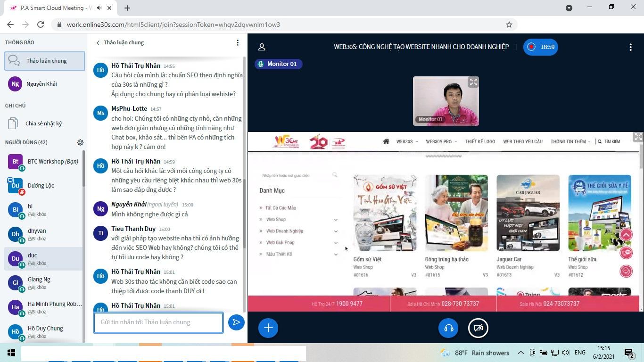The image size is (644, 362).
Task: Bookmark this page with star icon
Action: (509, 25)
